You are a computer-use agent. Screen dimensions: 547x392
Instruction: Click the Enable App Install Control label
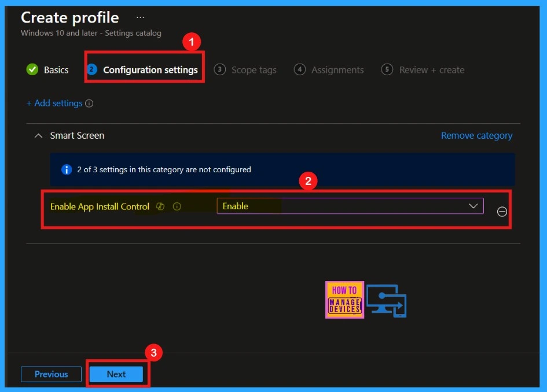point(100,206)
